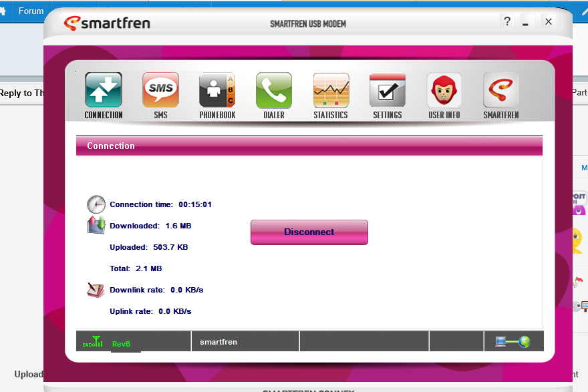Click the computer-to-globe connection status icon
Image resolution: width=588 pixels, height=392 pixels.
click(x=512, y=342)
